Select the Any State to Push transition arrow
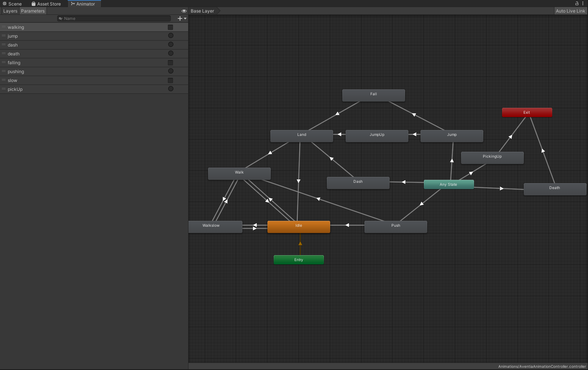The width and height of the screenshot is (588, 370). click(x=422, y=203)
